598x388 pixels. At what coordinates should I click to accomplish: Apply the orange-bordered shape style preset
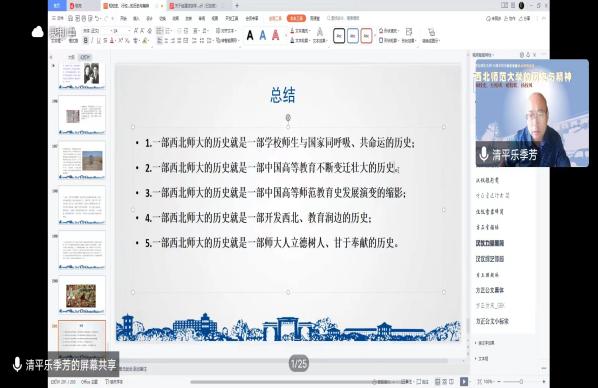click(x=366, y=36)
